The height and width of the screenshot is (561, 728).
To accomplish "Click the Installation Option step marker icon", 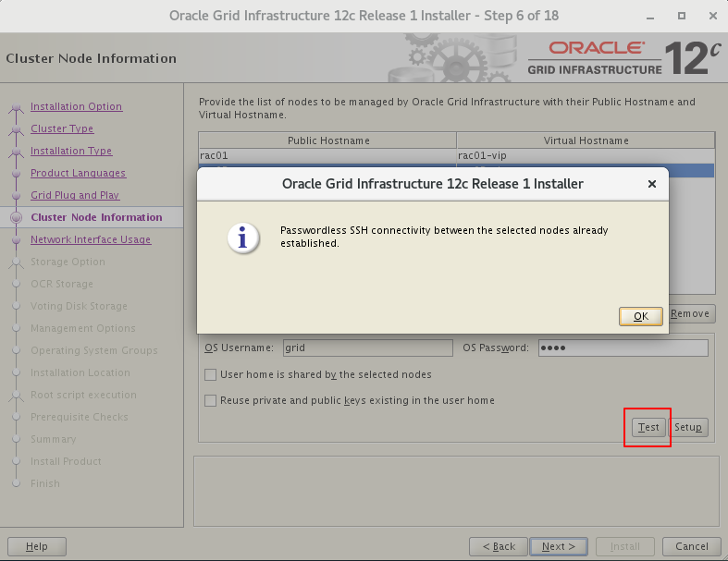I will pos(17,107).
